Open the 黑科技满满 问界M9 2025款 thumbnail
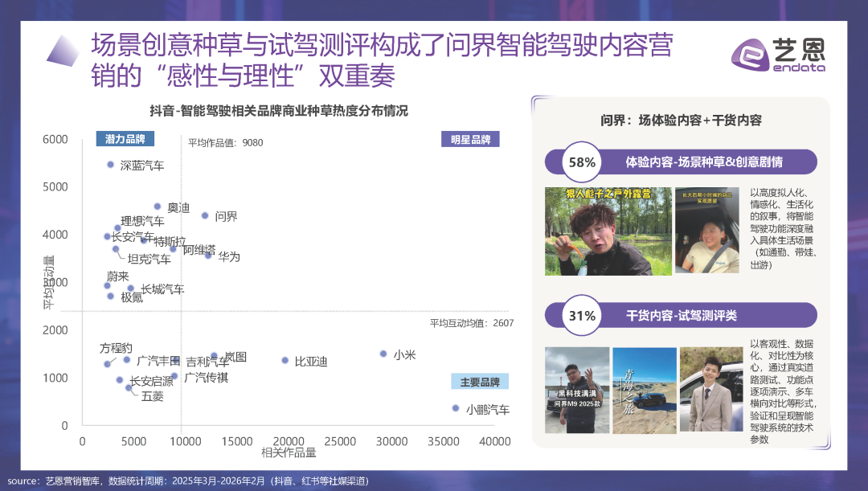The image size is (868, 491). 577,391
